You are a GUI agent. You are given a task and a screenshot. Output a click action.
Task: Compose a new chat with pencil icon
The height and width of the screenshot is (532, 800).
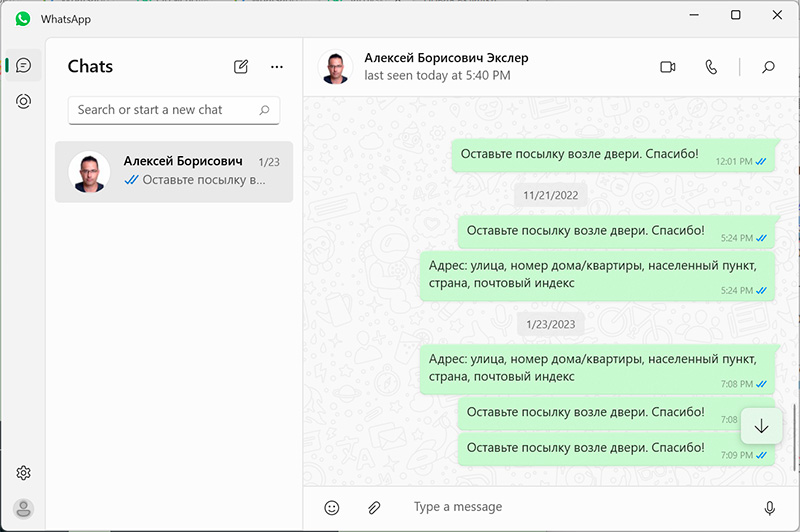241,67
